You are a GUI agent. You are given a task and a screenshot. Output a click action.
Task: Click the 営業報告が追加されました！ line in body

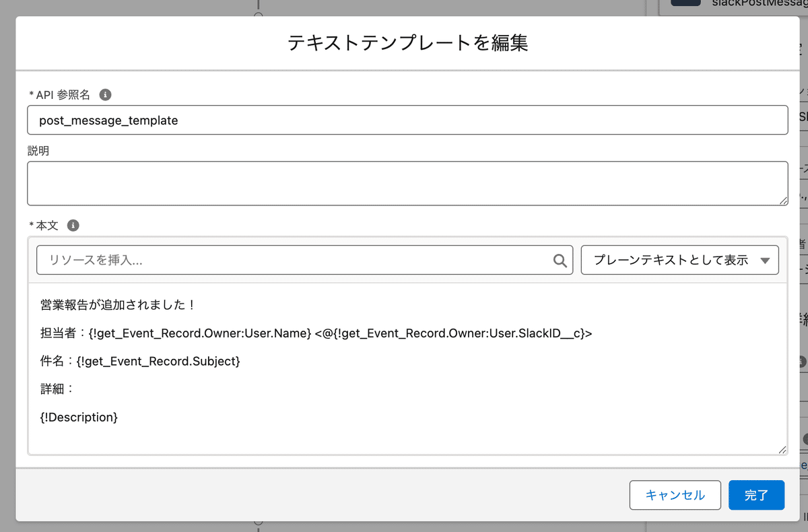(118, 305)
